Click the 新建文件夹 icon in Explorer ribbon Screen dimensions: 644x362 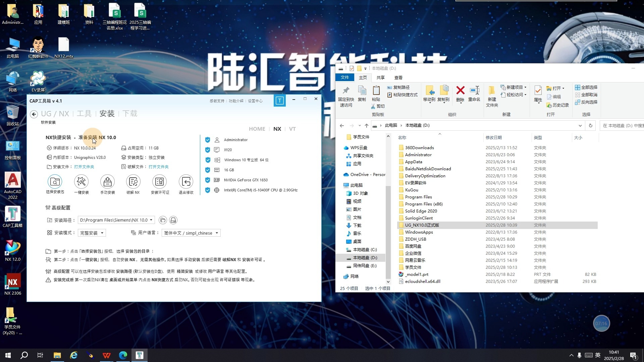pyautogui.click(x=491, y=96)
